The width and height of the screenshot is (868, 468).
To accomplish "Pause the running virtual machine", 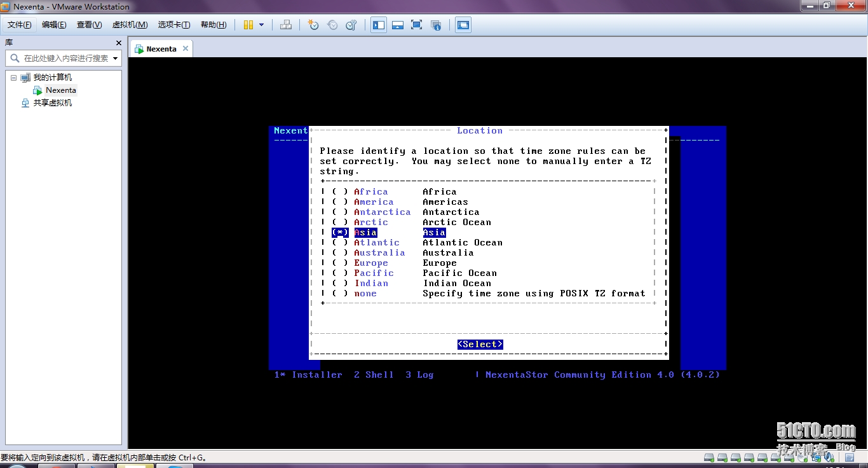I will pos(248,25).
